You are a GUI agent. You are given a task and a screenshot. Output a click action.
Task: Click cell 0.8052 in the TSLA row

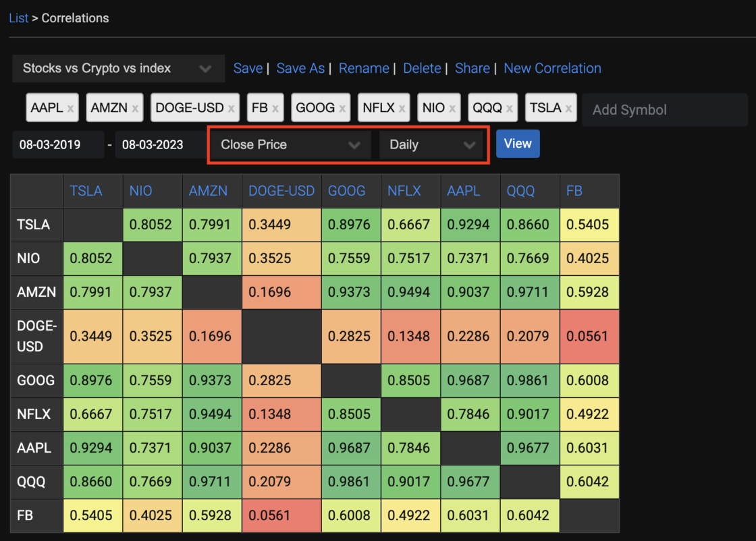pyautogui.click(x=153, y=225)
